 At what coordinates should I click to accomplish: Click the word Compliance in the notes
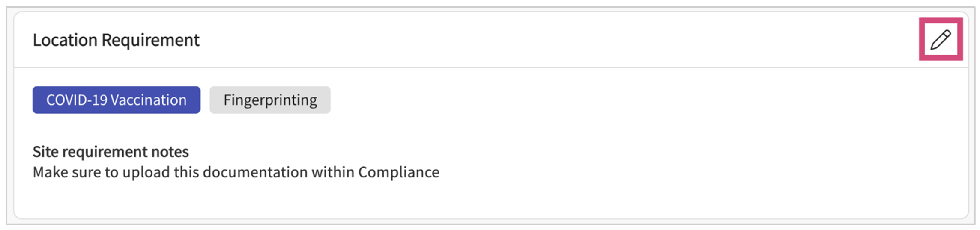click(398, 172)
